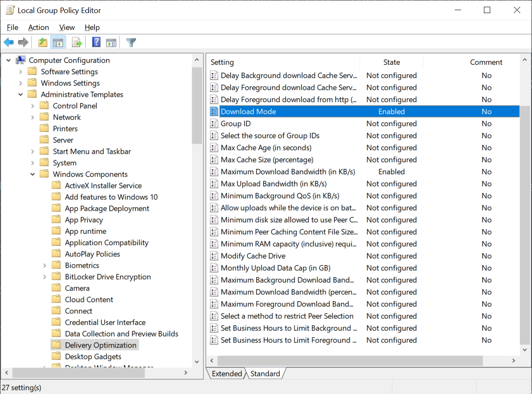Select the Add features to Windows 10 item
This screenshot has height=394, width=532.
111,197
